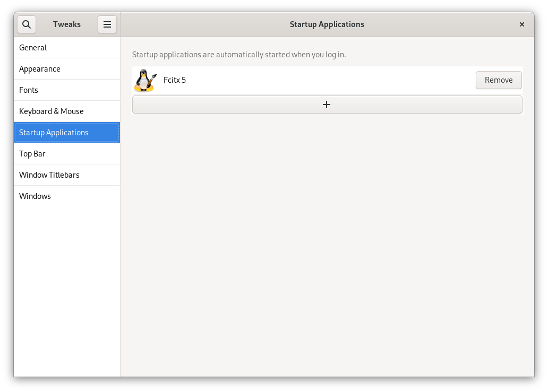Open the Fonts section
This screenshot has width=548, height=392.
pyautogui.click(x=67, y=90)
